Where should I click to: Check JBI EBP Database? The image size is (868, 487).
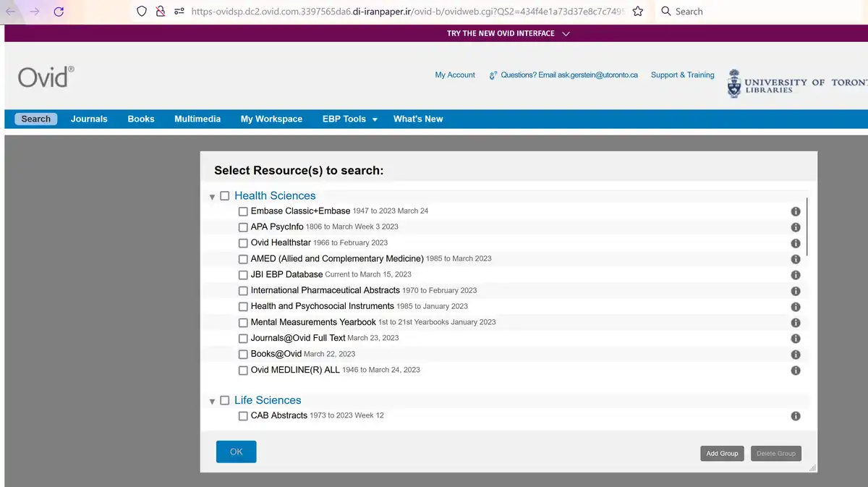243,276
